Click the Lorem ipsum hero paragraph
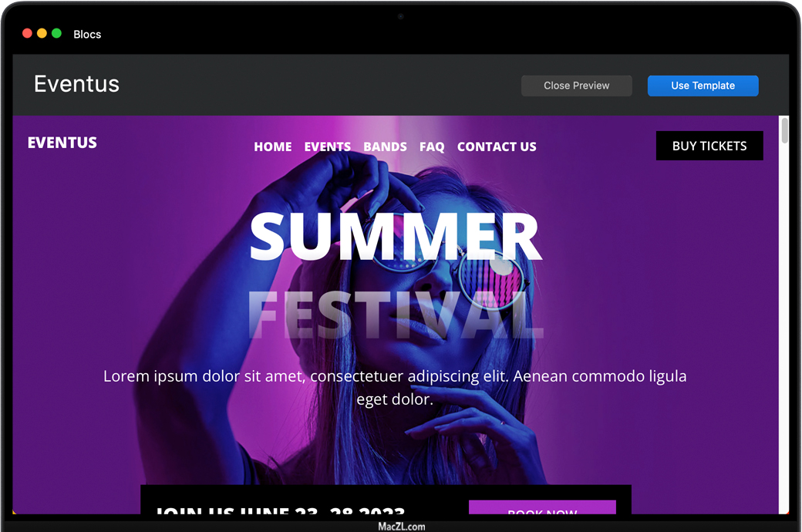 pyautogui.click(x=395, y=387)
